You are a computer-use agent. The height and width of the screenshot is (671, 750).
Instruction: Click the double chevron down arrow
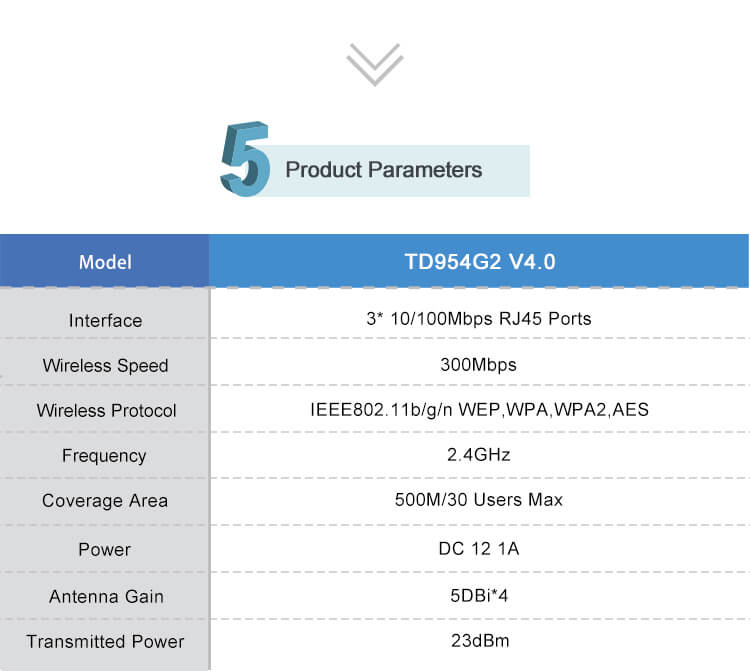point(374,64)
